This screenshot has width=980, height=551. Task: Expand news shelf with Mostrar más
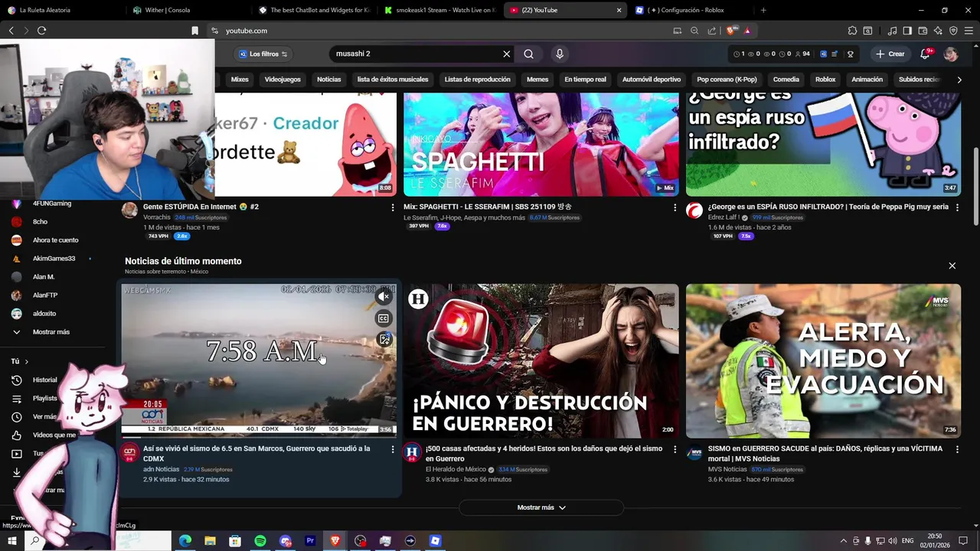541,507
